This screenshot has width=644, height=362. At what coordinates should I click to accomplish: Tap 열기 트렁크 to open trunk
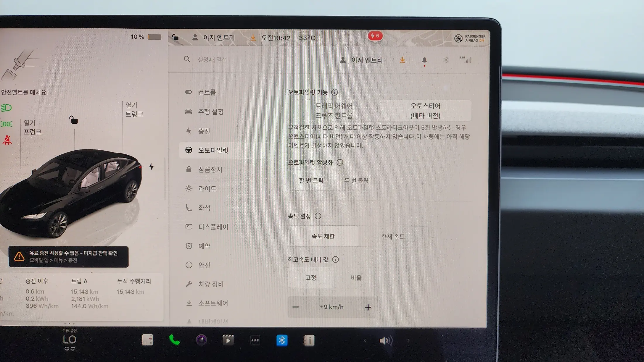[134, 109]
